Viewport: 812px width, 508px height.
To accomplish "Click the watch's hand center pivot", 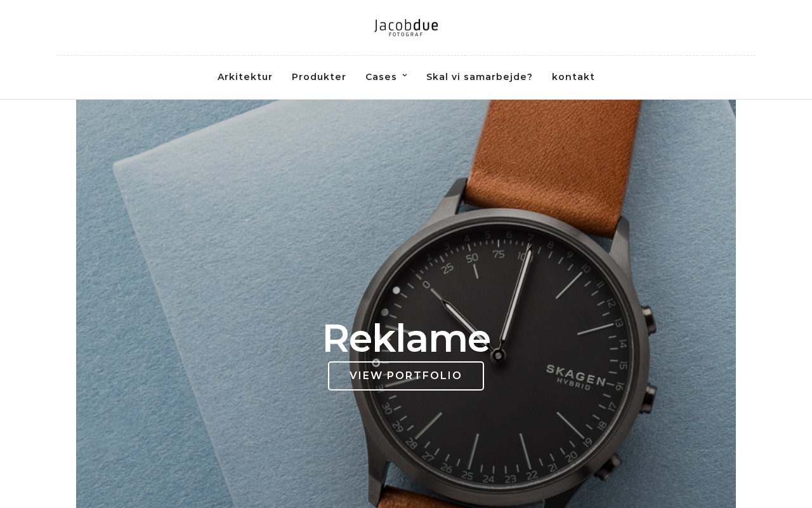I will [x=499, y=355].
